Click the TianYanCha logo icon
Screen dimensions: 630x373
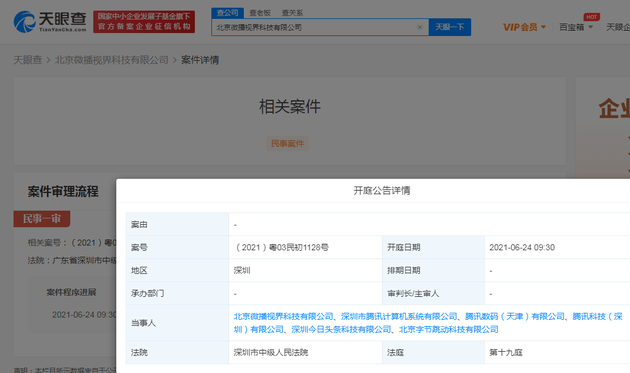click(x=25, y=22)
